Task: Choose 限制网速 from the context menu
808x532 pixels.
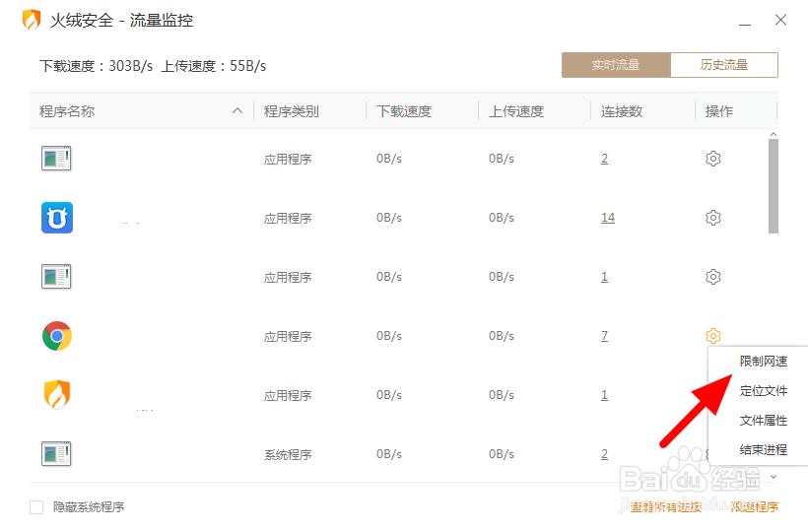Action: (764, 362)
